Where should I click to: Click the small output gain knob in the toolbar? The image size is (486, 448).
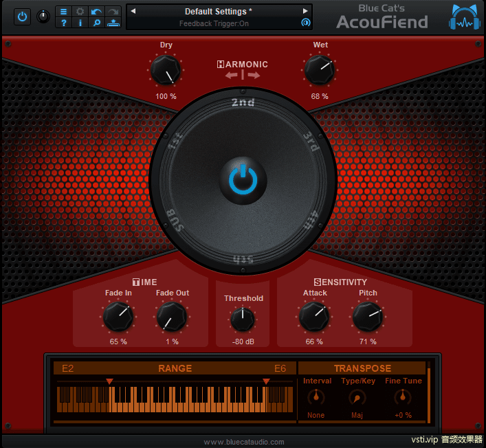point(43,16)
